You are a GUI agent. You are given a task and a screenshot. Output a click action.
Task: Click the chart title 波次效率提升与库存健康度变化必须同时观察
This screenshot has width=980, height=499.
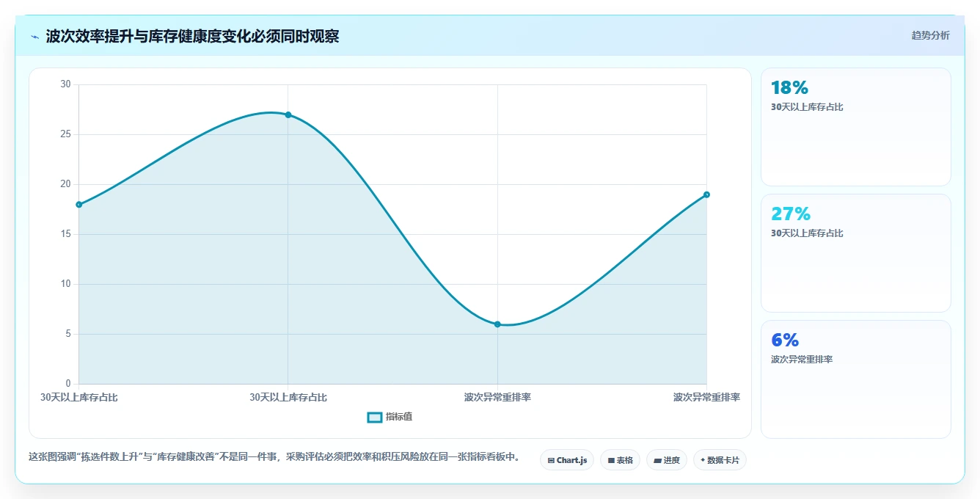pos(192,37)
